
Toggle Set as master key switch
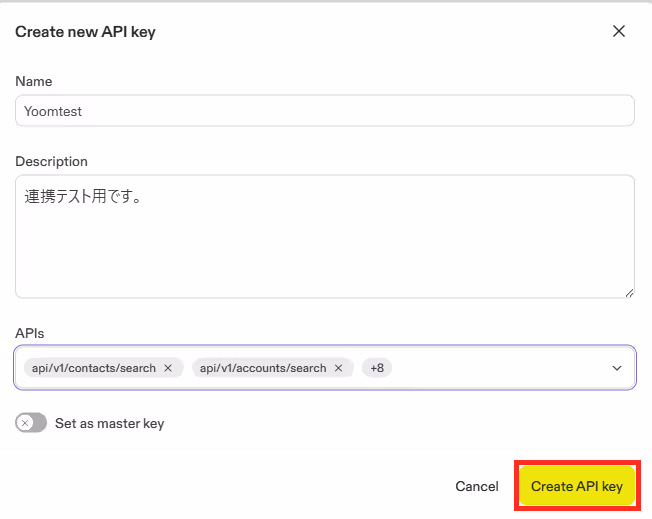click(31, 423)
